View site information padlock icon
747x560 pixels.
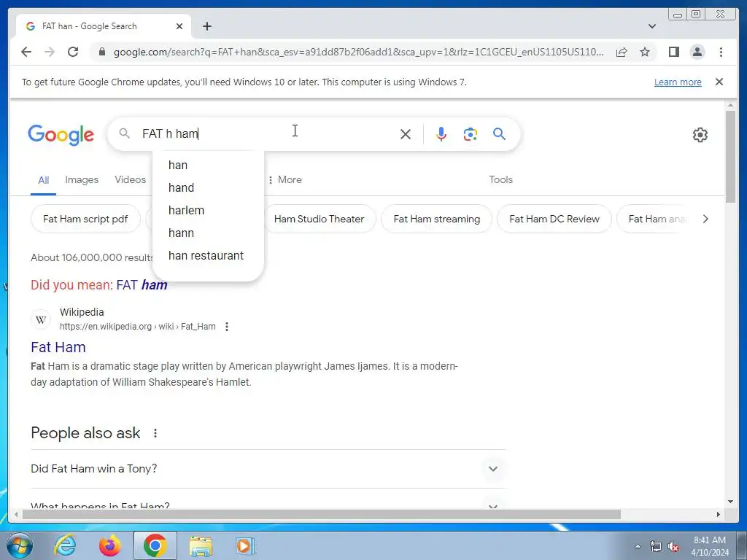coord(101,52)
